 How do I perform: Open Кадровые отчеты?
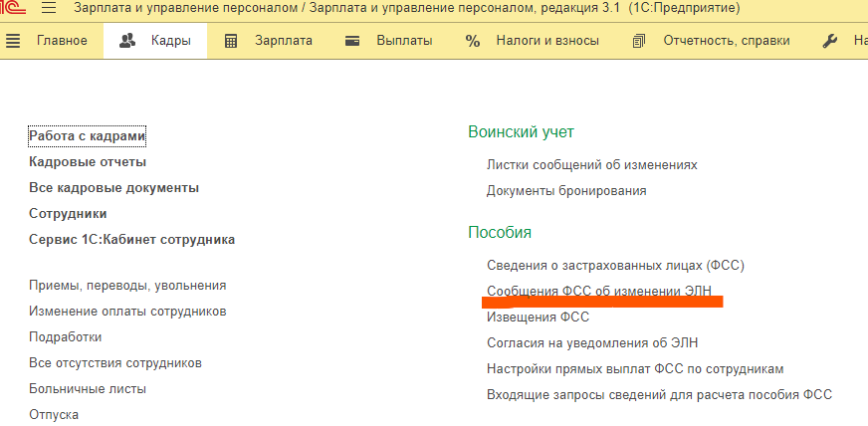(x=88, y=161)
